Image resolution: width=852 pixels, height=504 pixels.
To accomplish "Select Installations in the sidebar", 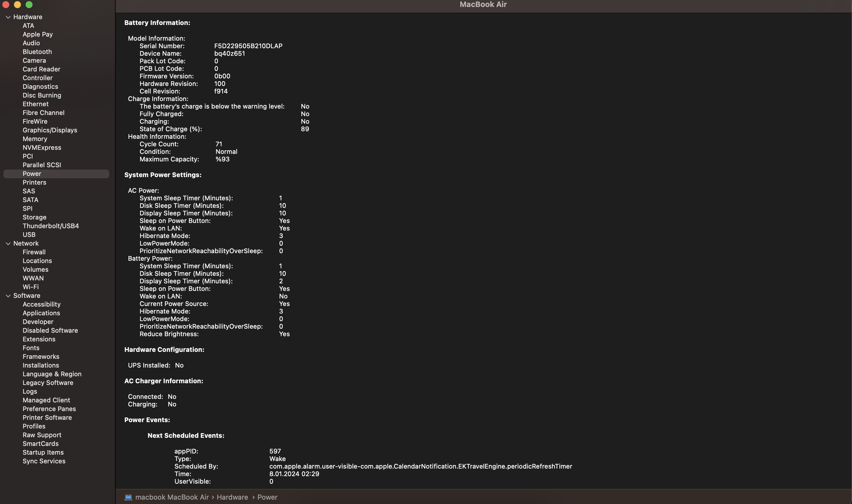I will (x=41, y=366).
